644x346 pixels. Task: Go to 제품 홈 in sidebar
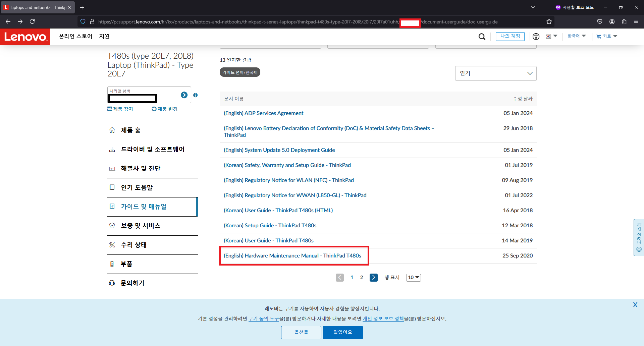[153, 130]
